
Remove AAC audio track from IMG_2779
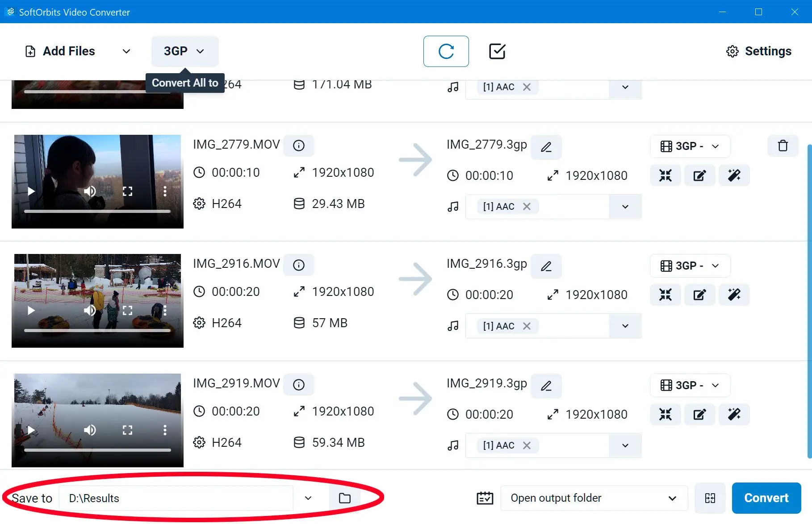(527, 207)
